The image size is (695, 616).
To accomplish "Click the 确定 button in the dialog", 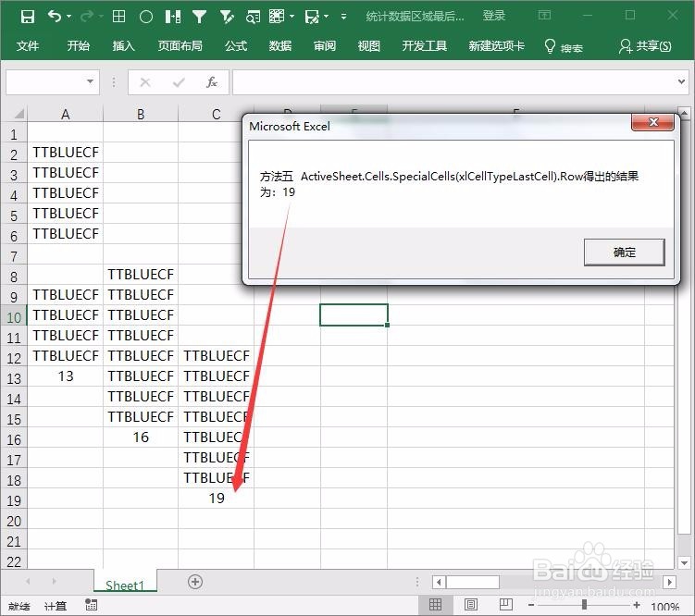I will (x=624, y=253).
